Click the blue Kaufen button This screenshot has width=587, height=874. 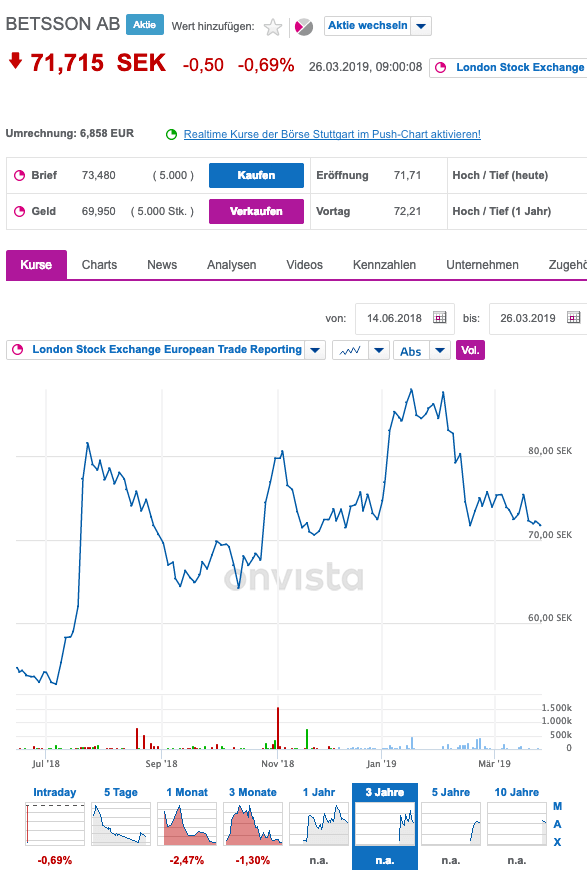click(x=256, y=176)
